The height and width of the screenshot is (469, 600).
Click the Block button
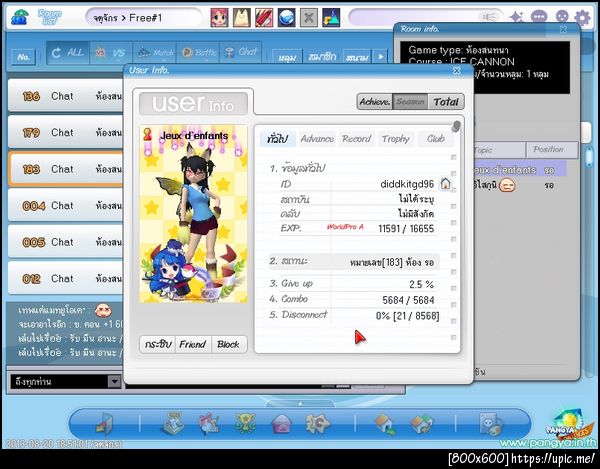228,344
